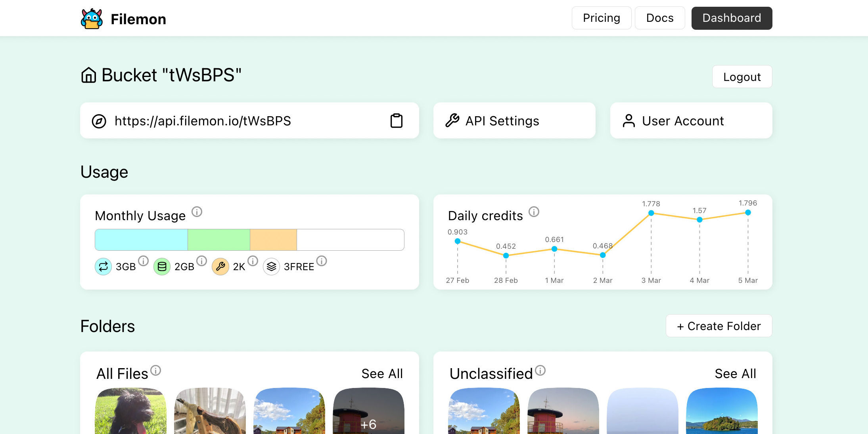Open the Docs page
The image size is (868, 434).
[659, 18]
